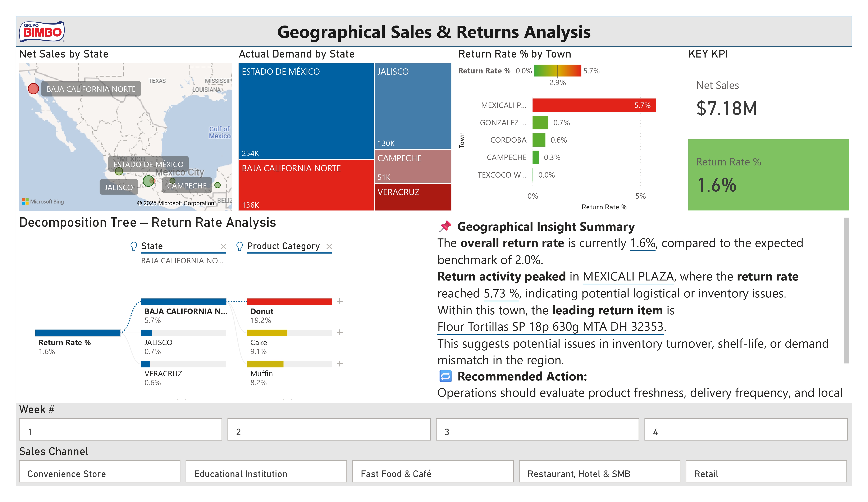868x502 pixels.
Task: Remove the State field using its X
Action: (x=224, y=246)
